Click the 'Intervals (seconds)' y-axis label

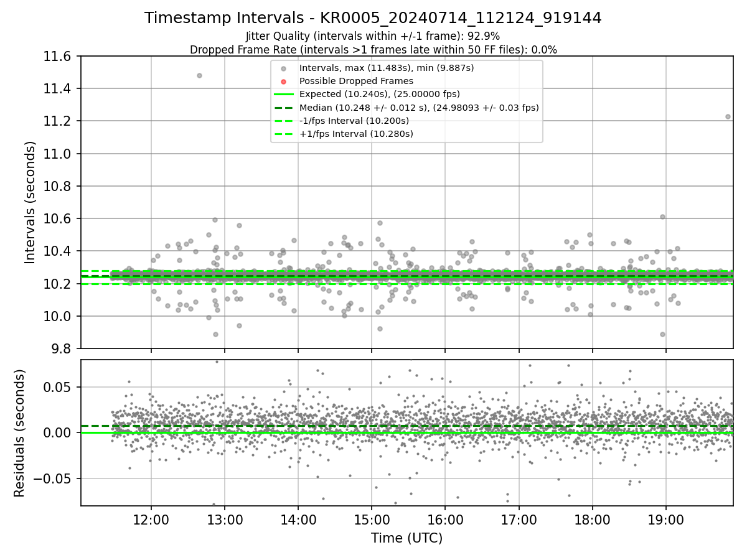(x=31, y=202)
